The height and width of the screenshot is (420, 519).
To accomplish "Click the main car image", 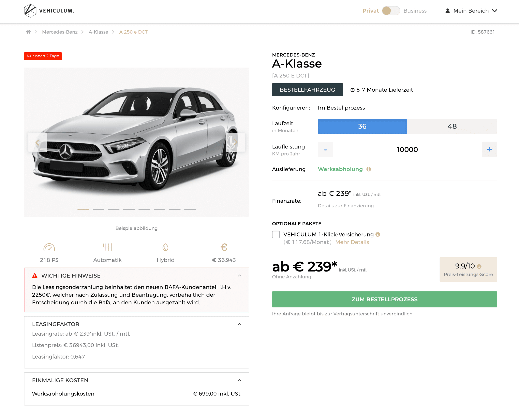I will click(x=136, y=142).
